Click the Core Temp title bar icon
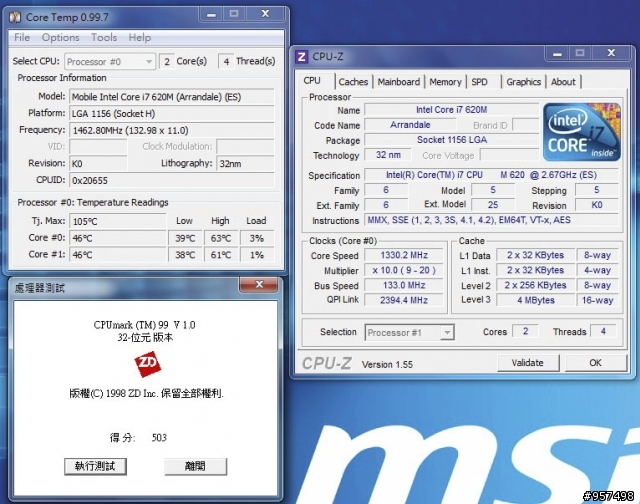640x504 pixels. click(15, 17)
